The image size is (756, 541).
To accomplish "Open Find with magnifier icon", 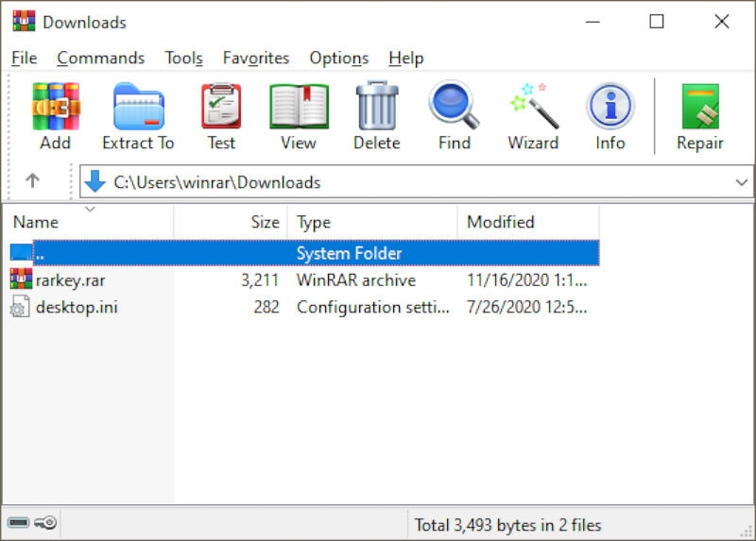I will point(454,107).
